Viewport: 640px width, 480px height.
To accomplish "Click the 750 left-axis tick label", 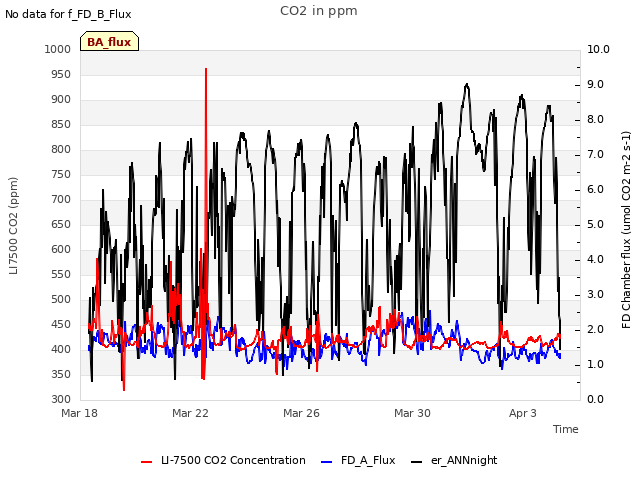I will (x=61, y=175).
